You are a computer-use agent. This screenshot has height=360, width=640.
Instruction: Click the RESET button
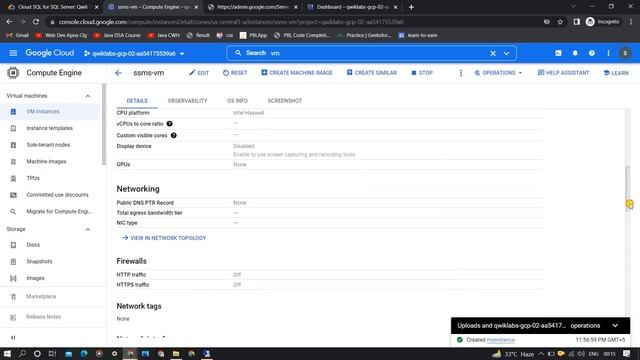[235, 73]
